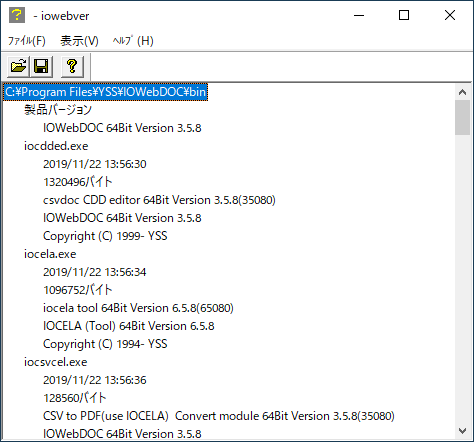Select the iocsvcel.exe tree item
The image size is (474, 442).
point(55,362)
